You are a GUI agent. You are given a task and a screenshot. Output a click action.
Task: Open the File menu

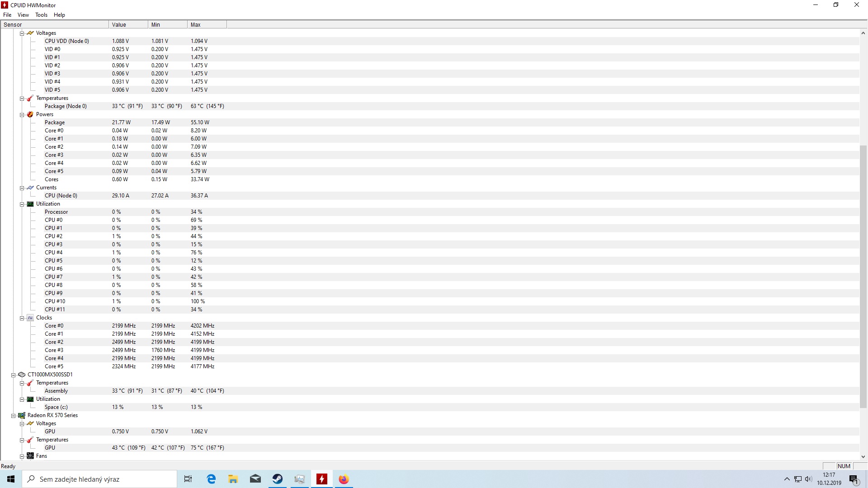(7, 15)
